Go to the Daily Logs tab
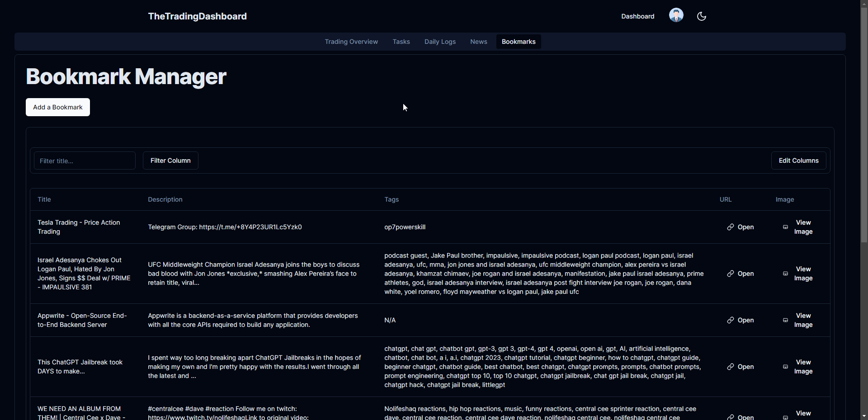 (x=440, y=42)
